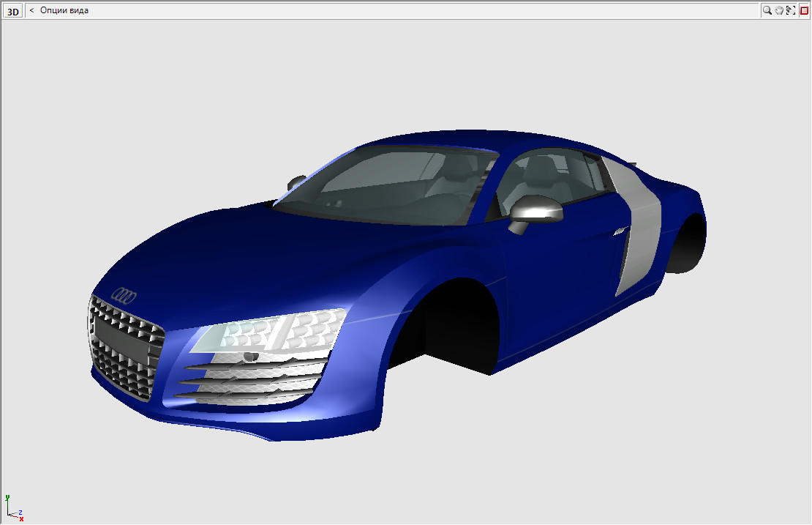Open the Опции вида menu
Screen dimensions: 812x525
click(64, 10)
